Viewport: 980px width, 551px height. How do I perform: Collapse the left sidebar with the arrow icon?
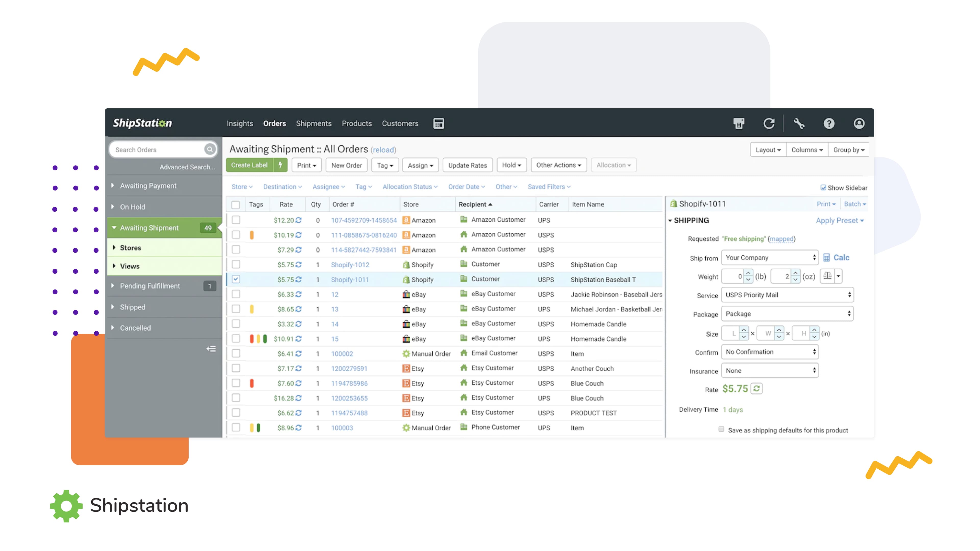click(211, 349)
